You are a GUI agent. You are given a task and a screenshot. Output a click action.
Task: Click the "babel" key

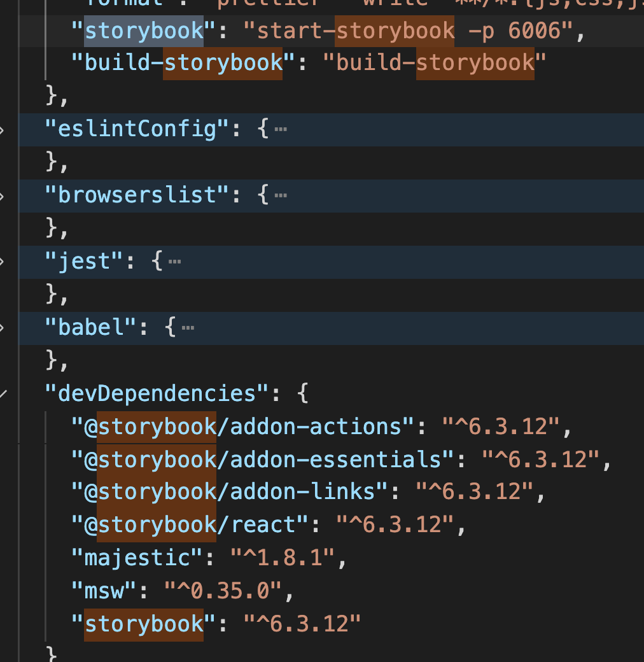90,328
